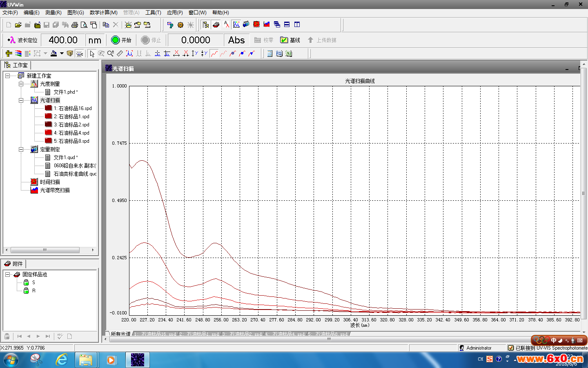Collapse the 固定样品池 tree node

click(7, 274)
